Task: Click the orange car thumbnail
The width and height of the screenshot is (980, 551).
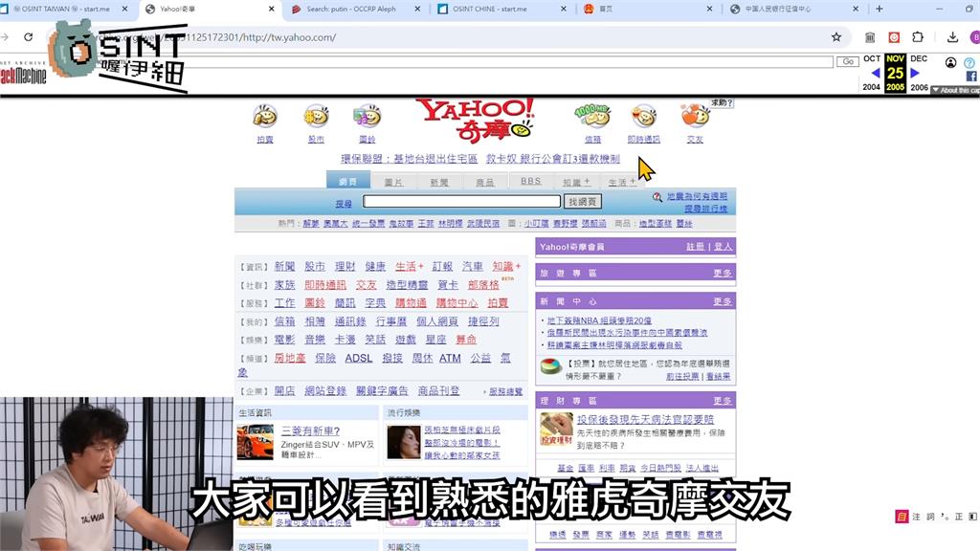Action: click(x=255, y=442)
